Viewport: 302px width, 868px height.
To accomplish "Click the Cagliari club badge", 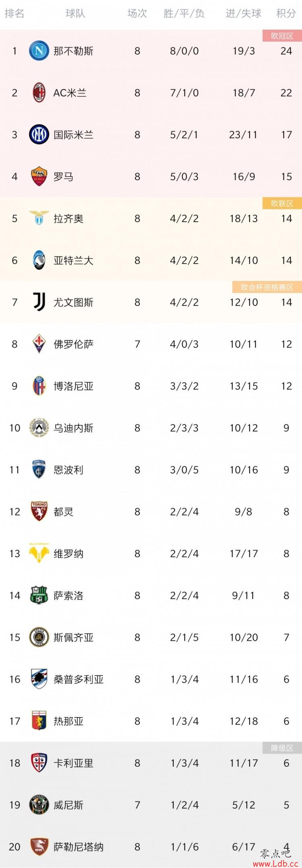I will (39, 762).
